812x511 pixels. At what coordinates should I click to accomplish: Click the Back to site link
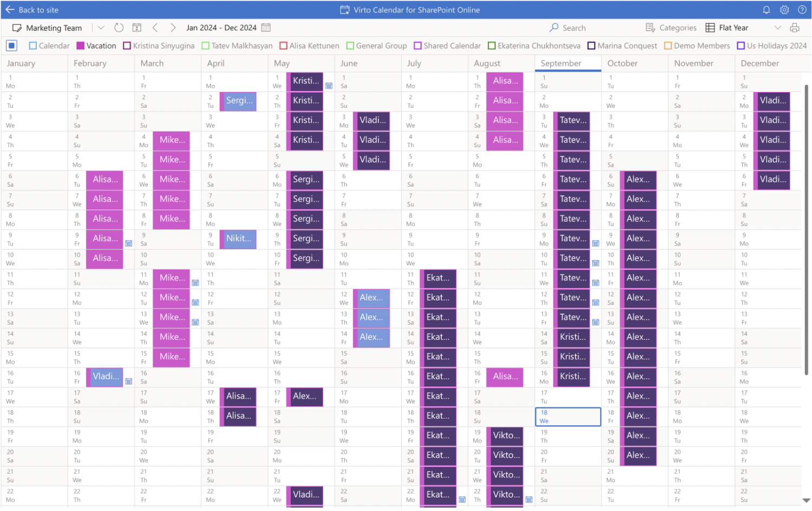(x=31, y=10)
